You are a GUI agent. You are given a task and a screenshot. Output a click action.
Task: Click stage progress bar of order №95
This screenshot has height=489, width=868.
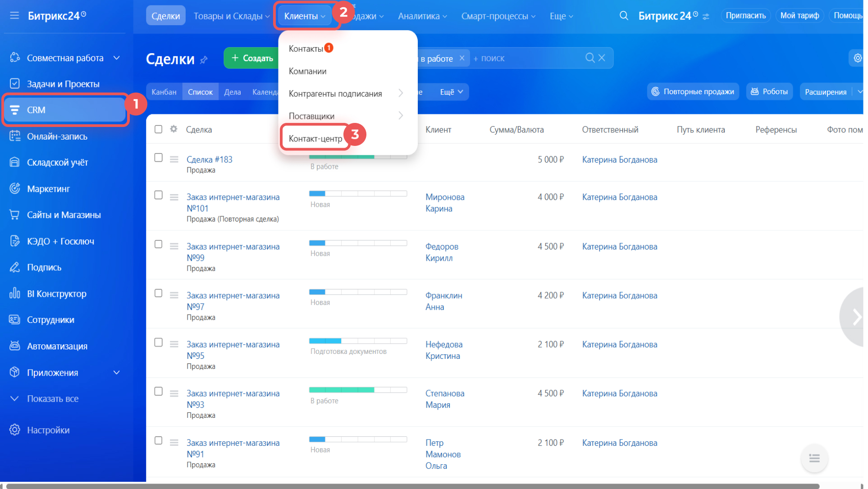point(358,341)
